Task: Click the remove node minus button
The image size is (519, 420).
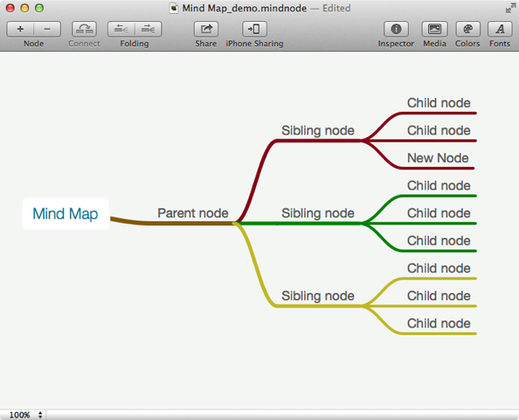Action: (x=47, y=29)
